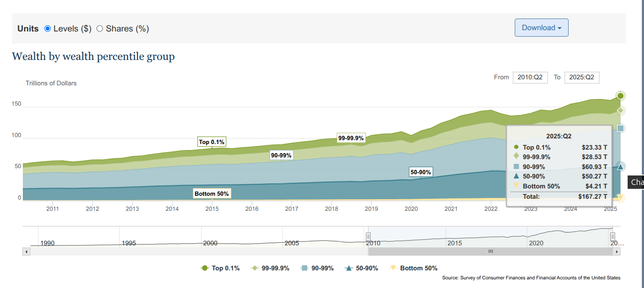Select the Shares (%) units radio button
Screen dimensions: 644x288
pos(100,29)
